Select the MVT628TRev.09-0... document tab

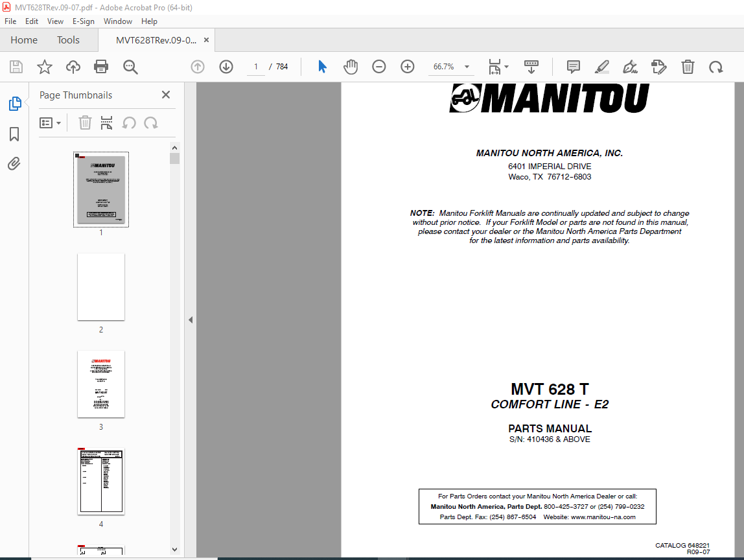click(156, 40)
